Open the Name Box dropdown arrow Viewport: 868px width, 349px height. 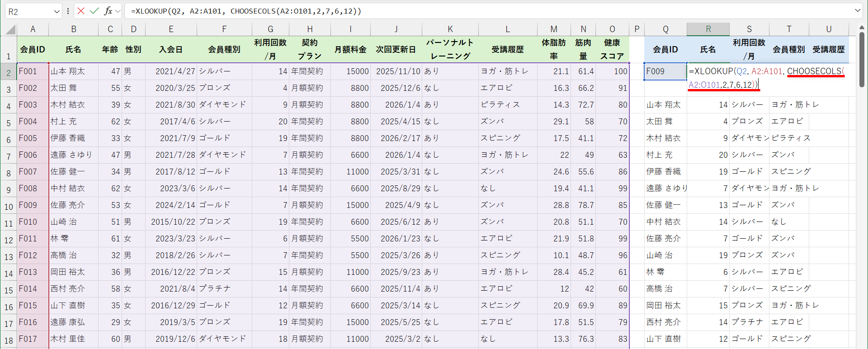coord(57,11)
